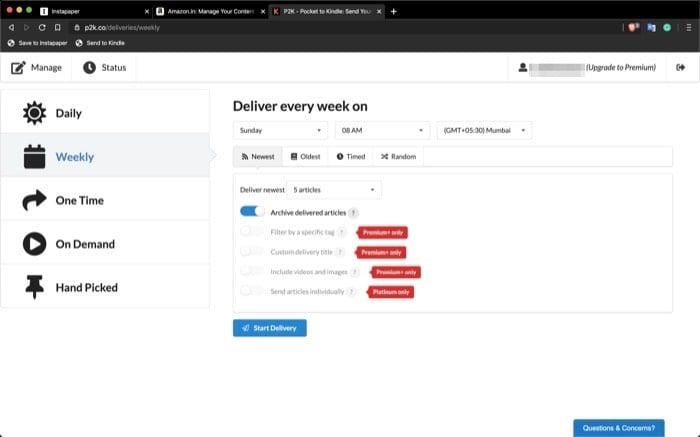Open the Upgrade to Premium link
The width and height of the screenshot is (700, 437).
click(621, 67)
